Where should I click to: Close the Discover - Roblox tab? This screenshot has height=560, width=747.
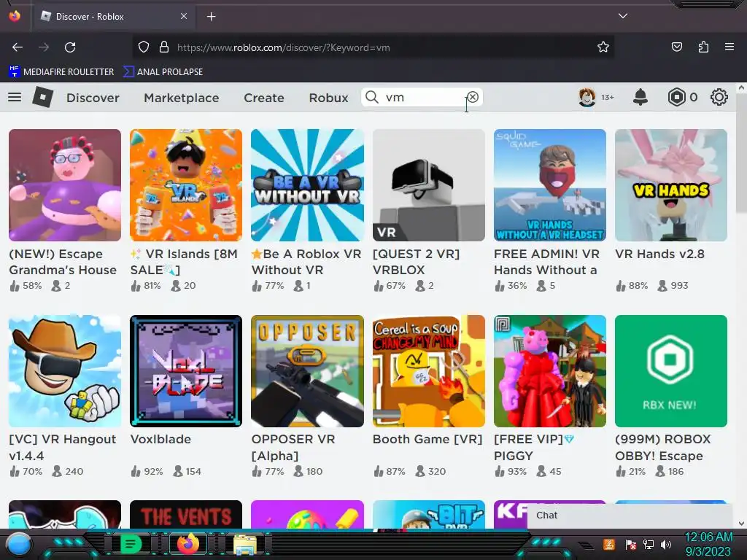pyautogui.click(x=183, y=16)
